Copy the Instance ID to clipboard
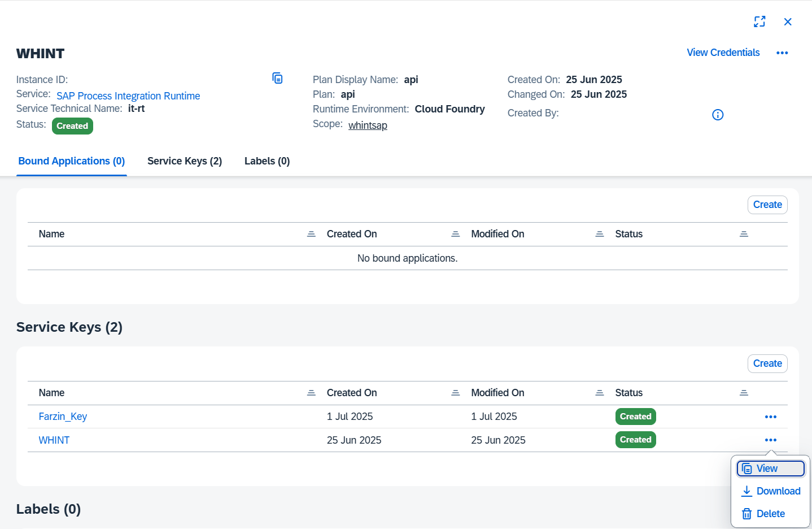This screenshot has width=812, height=529. point(277,79)
